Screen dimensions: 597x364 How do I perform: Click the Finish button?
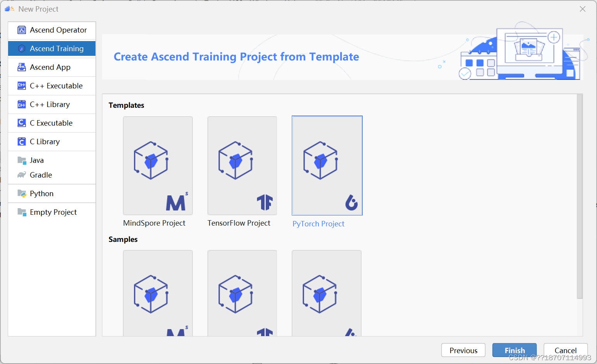514,350
